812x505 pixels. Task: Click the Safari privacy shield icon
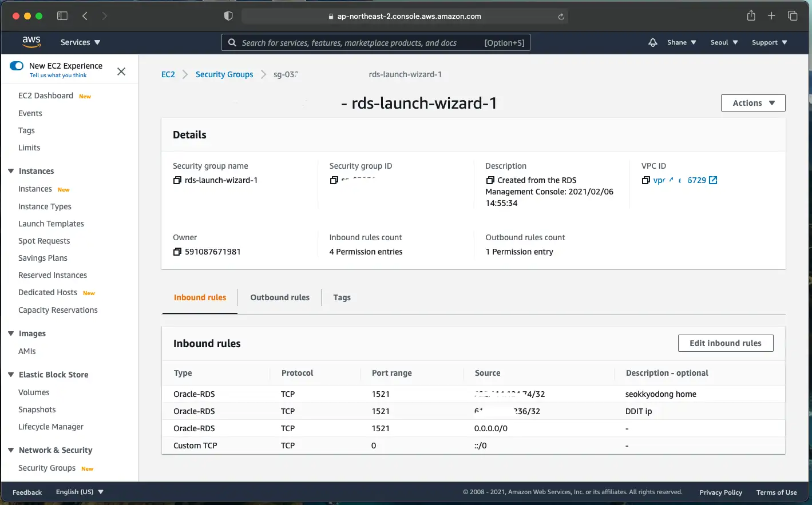click(228, 16)
